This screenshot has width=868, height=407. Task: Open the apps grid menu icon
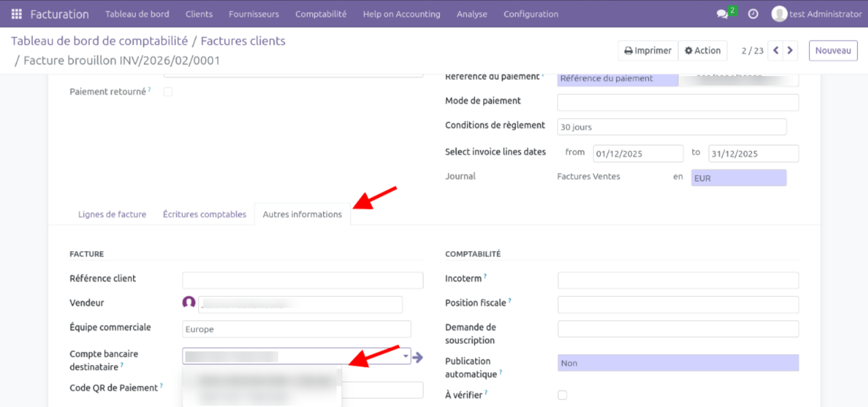(x=16, y=14)
